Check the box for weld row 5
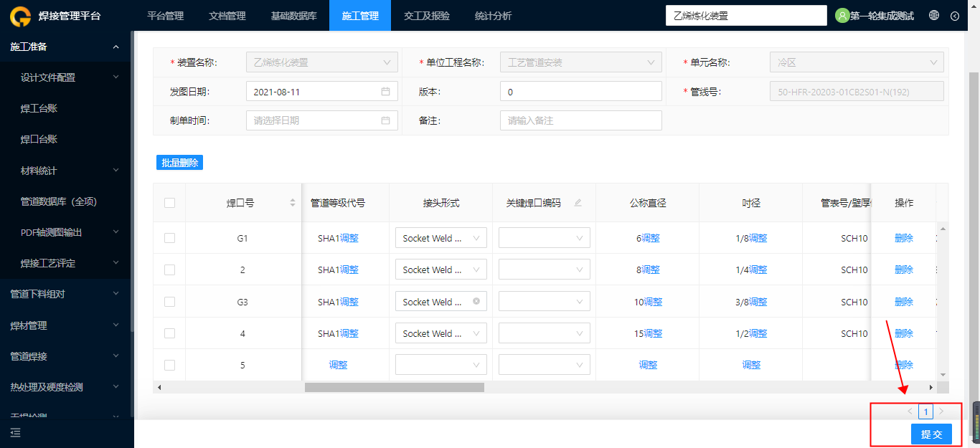Image resolution: width=980 pixels, height=448 pixels. [x=169, y=365]
